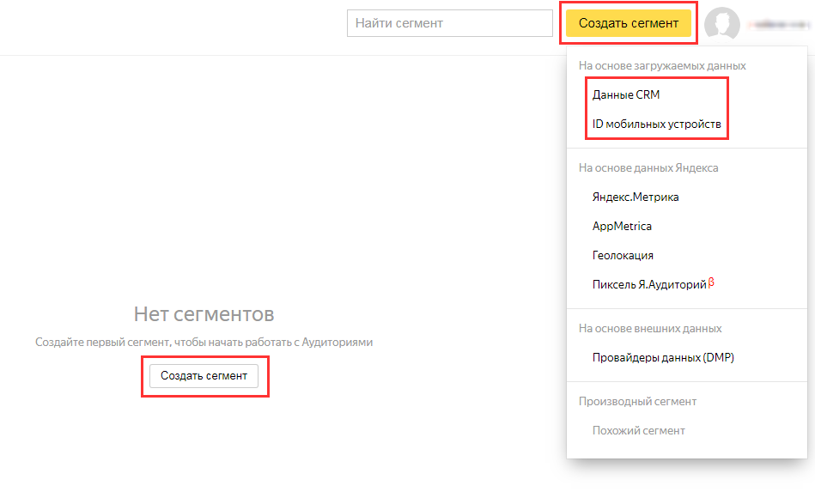Click the Найти сегмент search field
Viewport: 815px width, 504px height.
coord(449,24)
